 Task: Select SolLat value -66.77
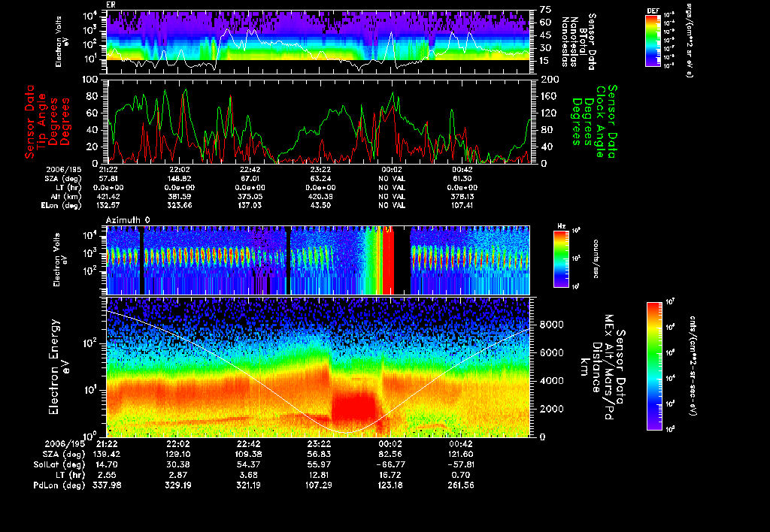[x=390, y=464]
